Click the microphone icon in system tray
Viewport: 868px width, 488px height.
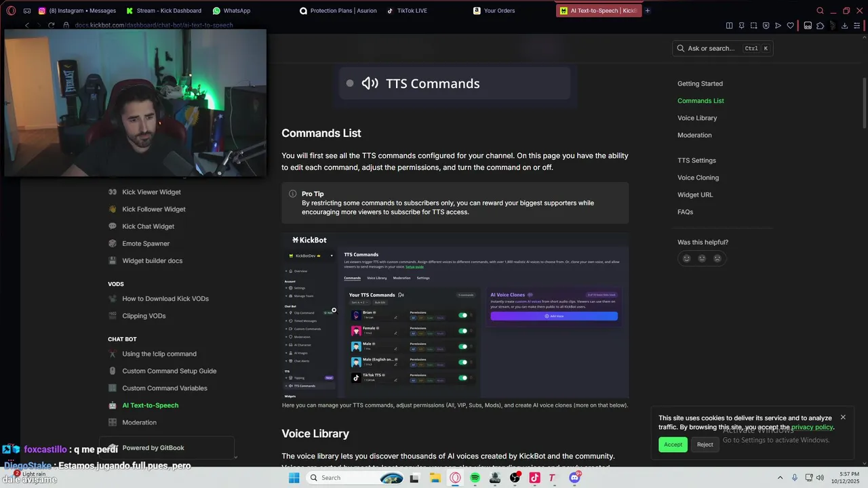[794, 478]
